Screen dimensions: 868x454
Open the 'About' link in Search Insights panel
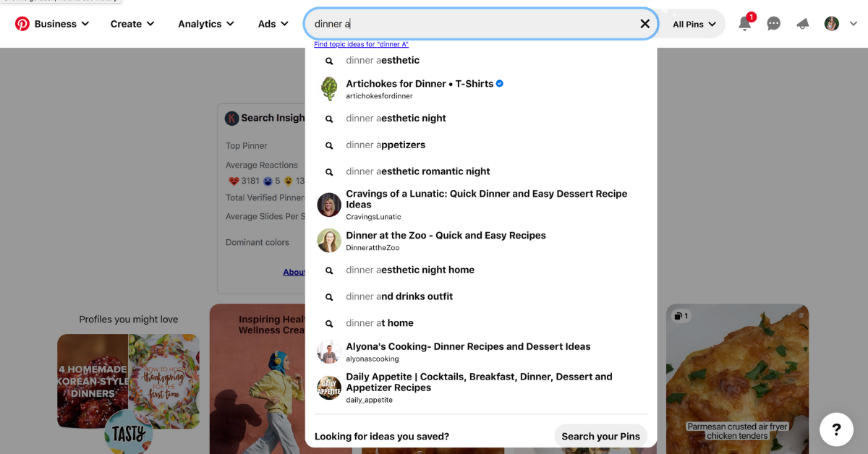click(294, 273)
